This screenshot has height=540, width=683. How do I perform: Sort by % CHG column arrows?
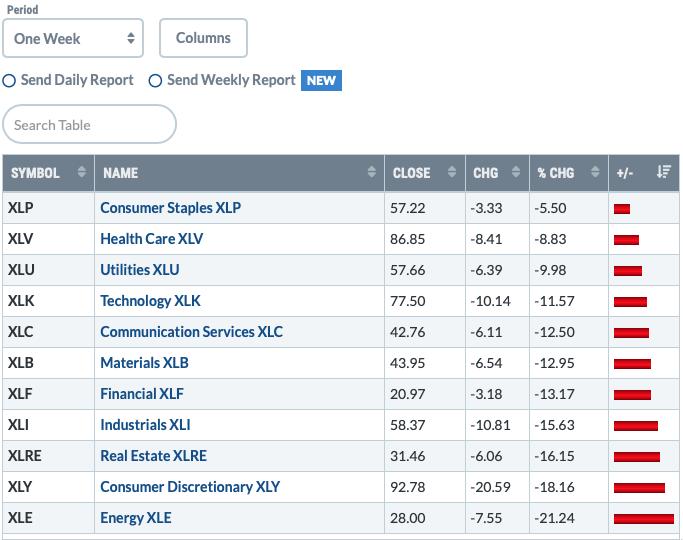[x=595, y=172]
